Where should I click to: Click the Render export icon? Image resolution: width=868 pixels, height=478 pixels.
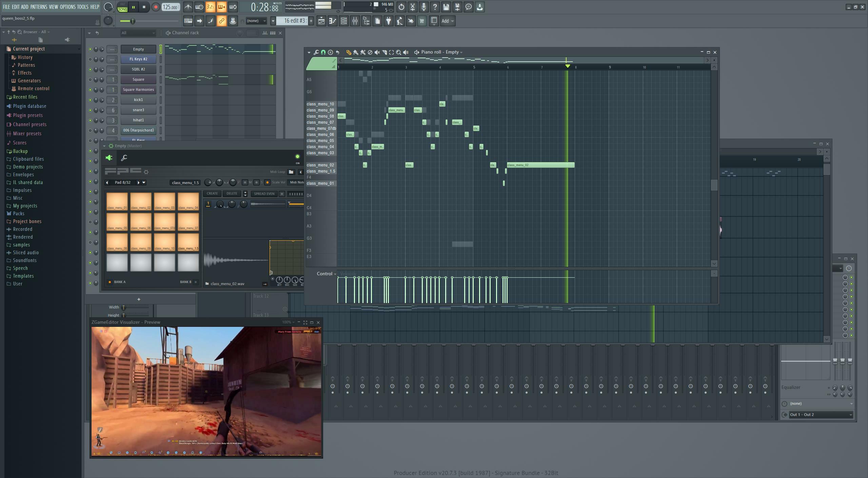pos(457,7)
